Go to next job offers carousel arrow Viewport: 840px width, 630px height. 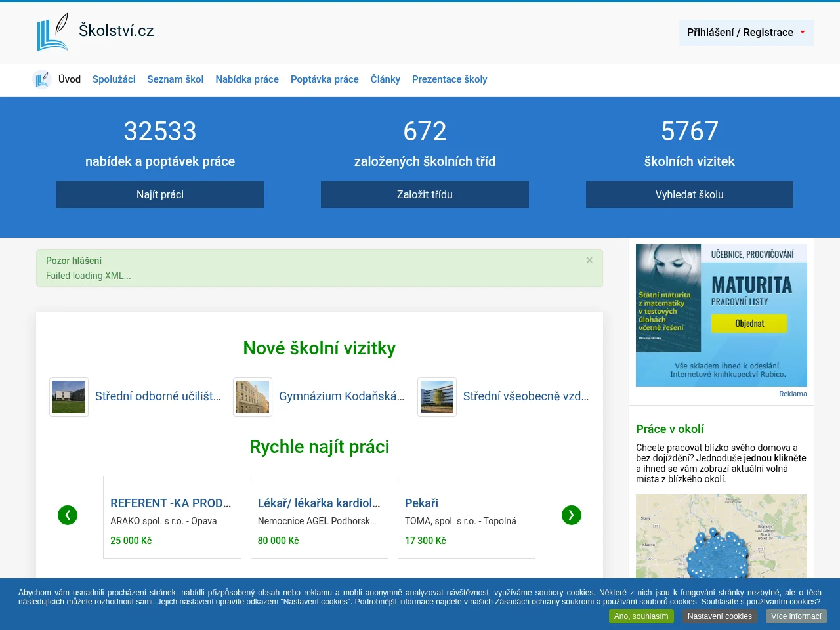(x=572, y=515)
